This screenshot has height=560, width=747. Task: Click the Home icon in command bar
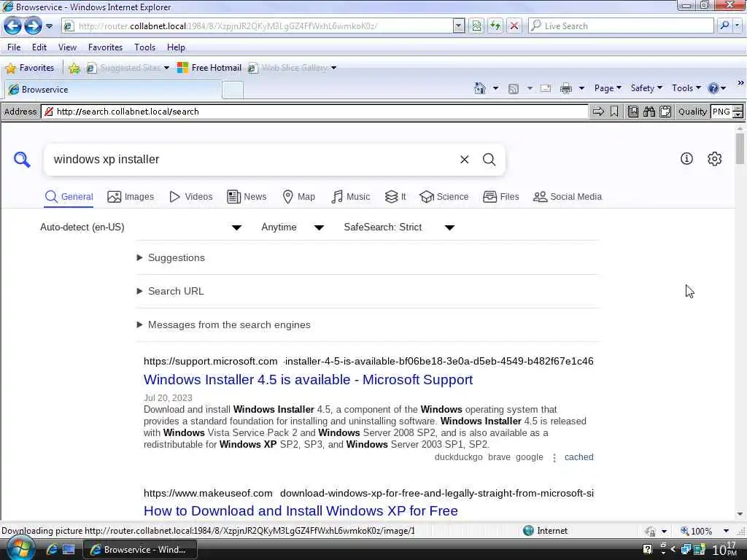(480, 88)
